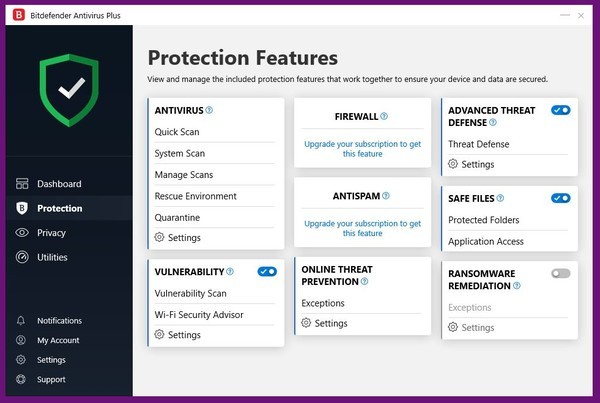Click the green shield status icon
600x403 pixels.
tap(69, 90)
